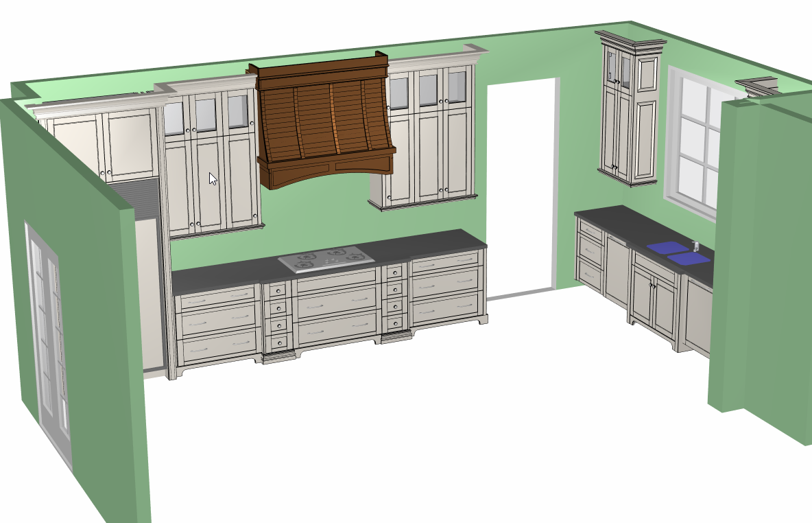
Task: Click the upper cabinet left of range hood
Action: click(x=210, y=165)
